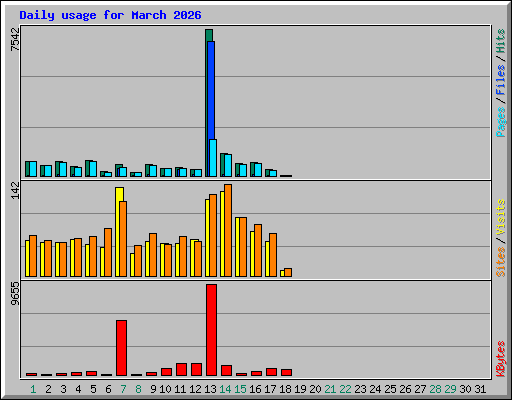Click the day 29 axis label
Image resolution: width=512 pixels, height=400 pixels.
pyautogui.click(x=450, y=389)
